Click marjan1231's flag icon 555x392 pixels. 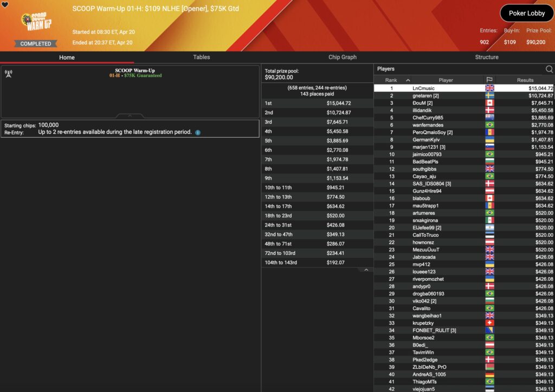click(489, 147)
